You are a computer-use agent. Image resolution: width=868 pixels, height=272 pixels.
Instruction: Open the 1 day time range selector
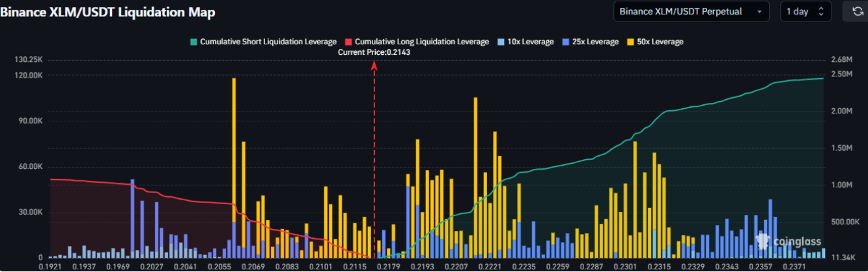[x=805, y=12]
